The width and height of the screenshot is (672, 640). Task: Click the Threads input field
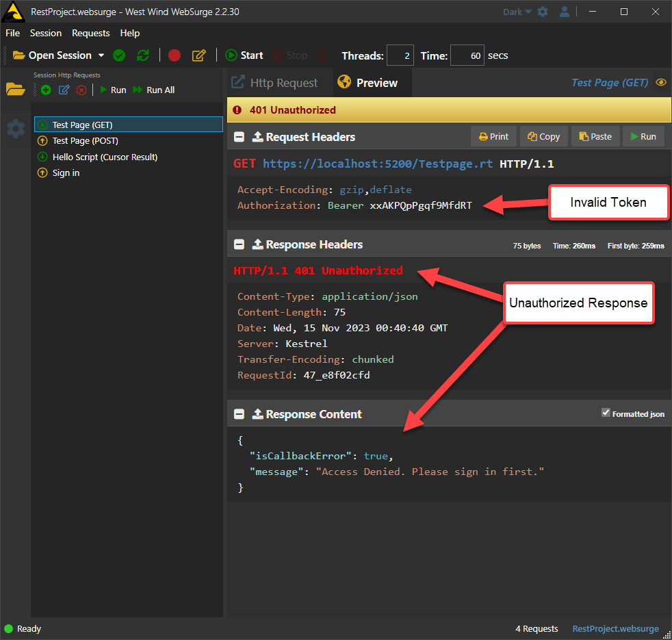coord(400,55)
